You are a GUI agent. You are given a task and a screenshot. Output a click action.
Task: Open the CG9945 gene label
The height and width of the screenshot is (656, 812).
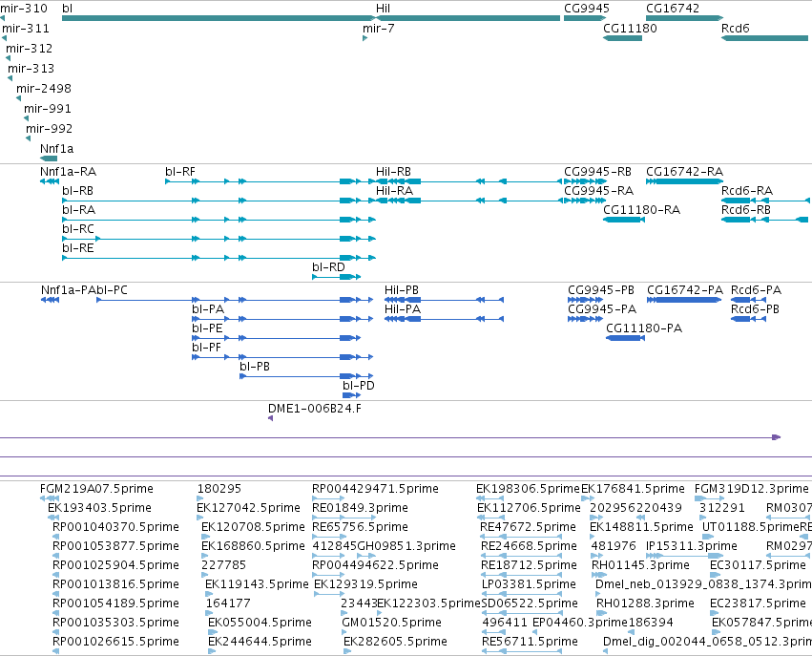587,9
